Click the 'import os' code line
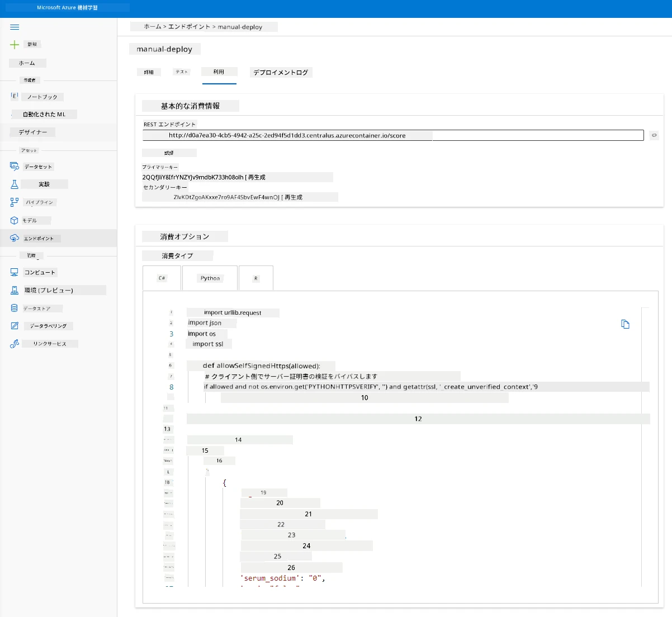Image resolution: width=672 pixels, height=617 pixels. pyautogui.click(x=202, y=334)
